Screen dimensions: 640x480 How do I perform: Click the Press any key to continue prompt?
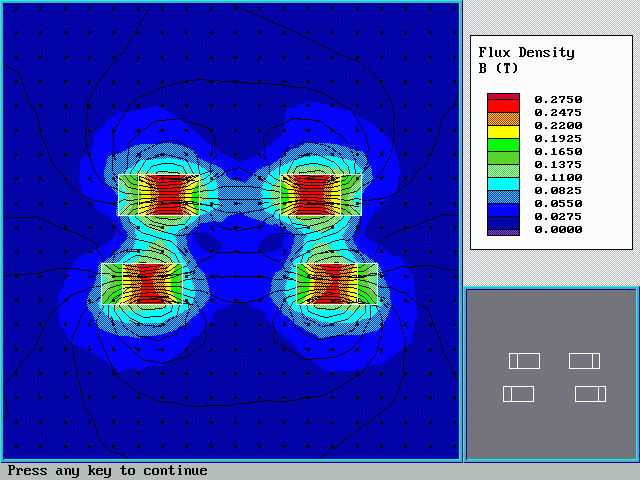[x=107, y=471]
